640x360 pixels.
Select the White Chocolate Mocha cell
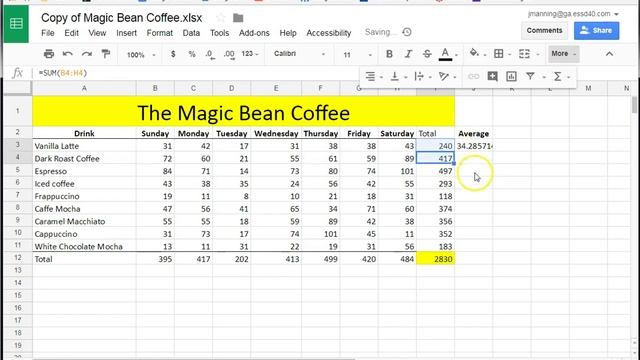pyautogui.click(x=84, y=246)
